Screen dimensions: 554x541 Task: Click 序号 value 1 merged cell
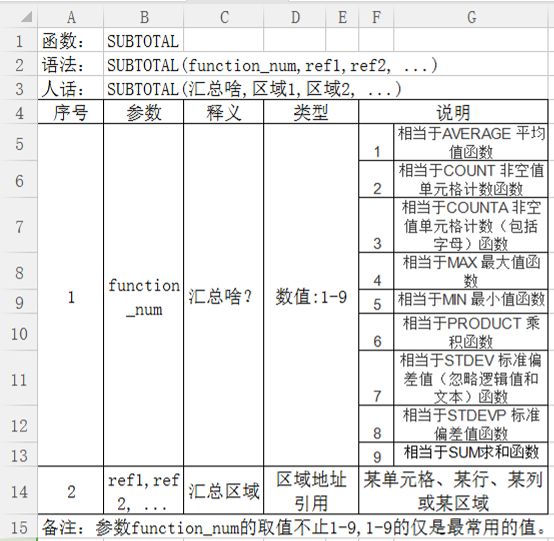(x=71, y=295)
